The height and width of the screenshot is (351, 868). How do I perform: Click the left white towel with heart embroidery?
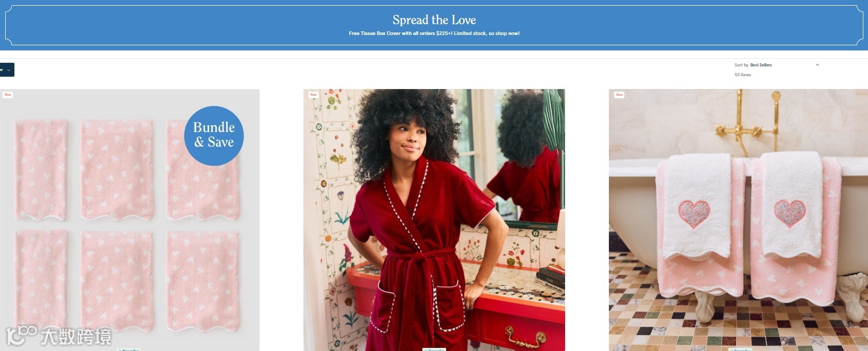point(696,206)
